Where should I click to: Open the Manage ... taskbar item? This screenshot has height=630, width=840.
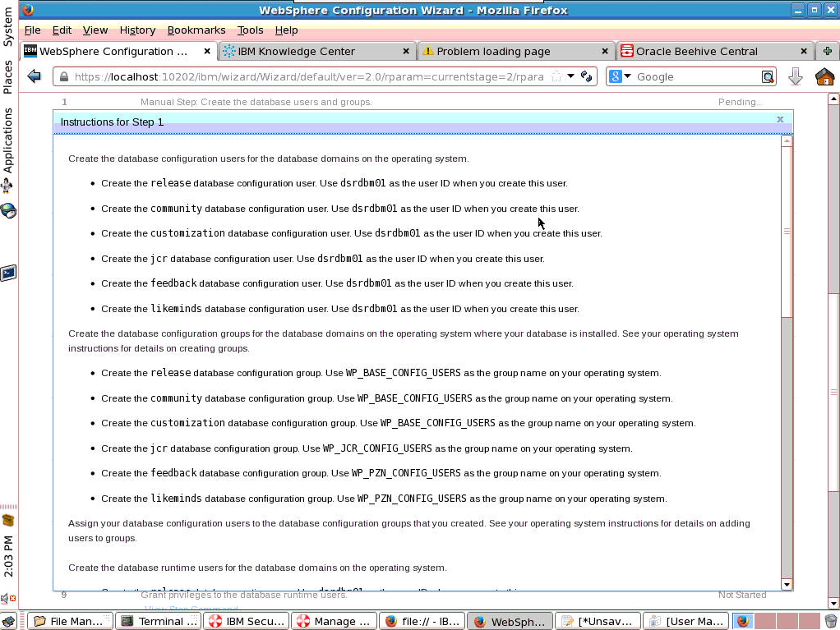coord(334,621)
